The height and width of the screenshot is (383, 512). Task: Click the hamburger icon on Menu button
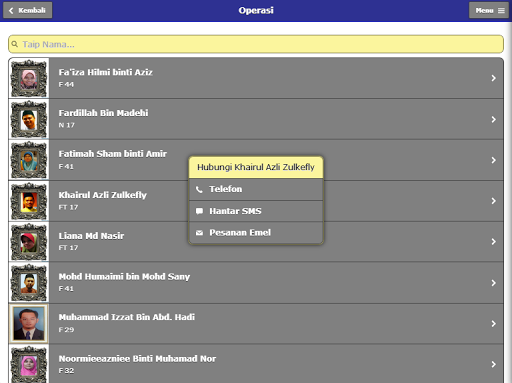pos(501,11)
